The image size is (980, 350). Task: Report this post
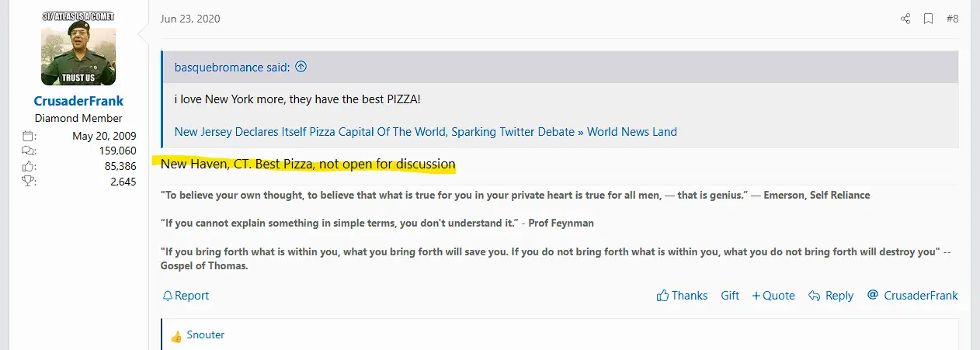[x=186, y=296]
